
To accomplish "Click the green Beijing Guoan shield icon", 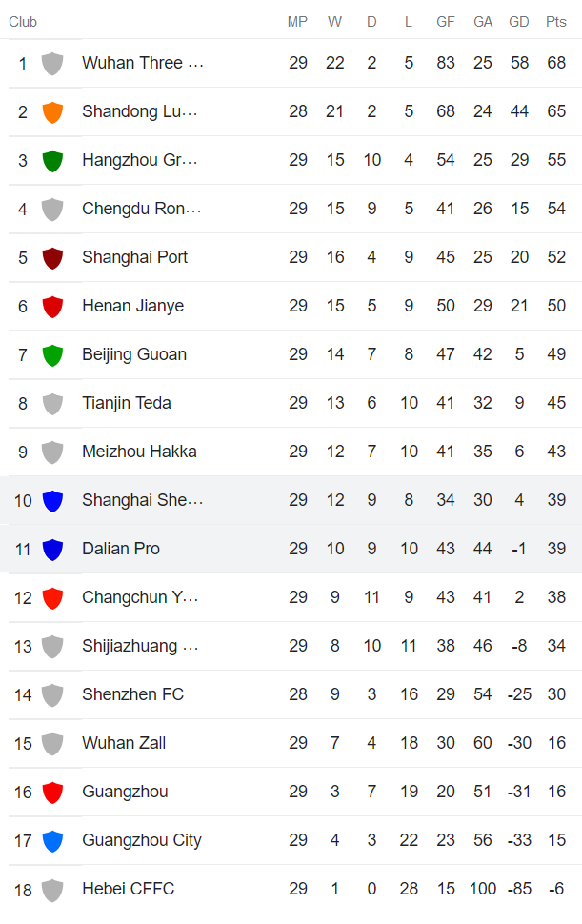I will coord(52,353).
